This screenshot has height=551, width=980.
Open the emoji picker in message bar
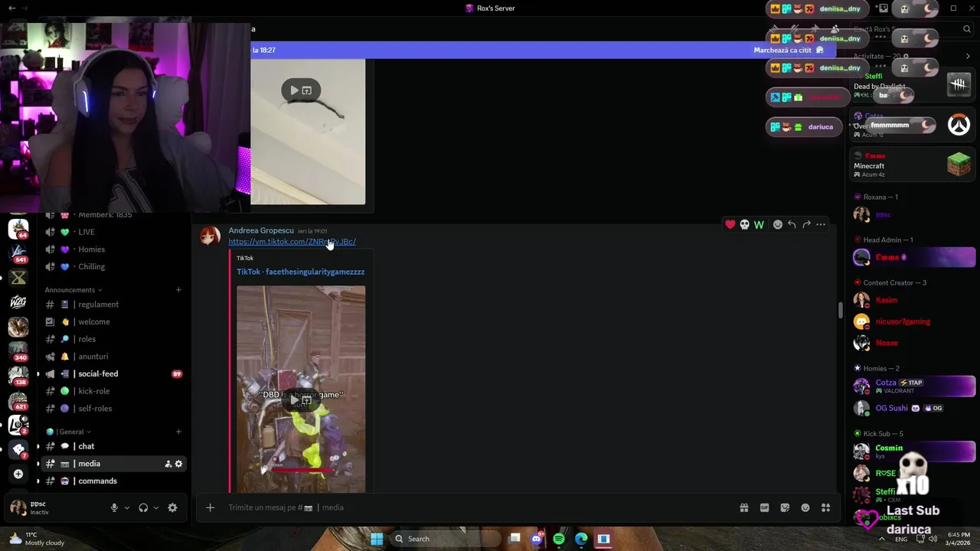coord(805,507)
